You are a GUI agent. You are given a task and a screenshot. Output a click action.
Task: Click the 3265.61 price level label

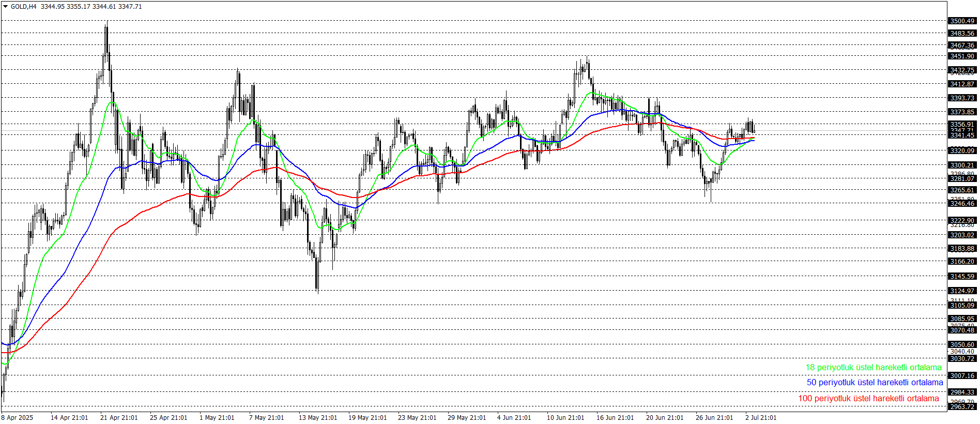point(962,190)
